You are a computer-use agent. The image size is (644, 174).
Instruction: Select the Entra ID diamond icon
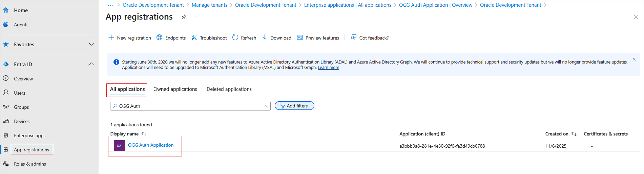point(6,64)
